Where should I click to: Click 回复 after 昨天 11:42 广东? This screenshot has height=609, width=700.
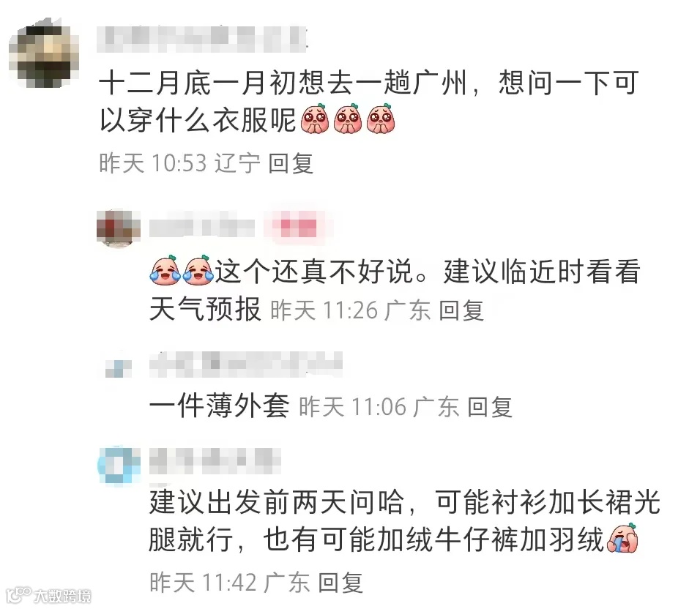point(340,583)
